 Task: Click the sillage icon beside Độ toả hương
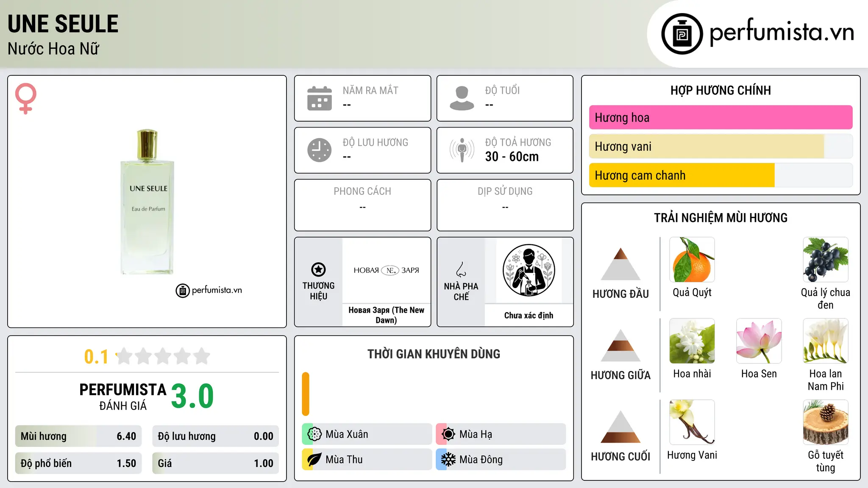[x=462, y=150]
